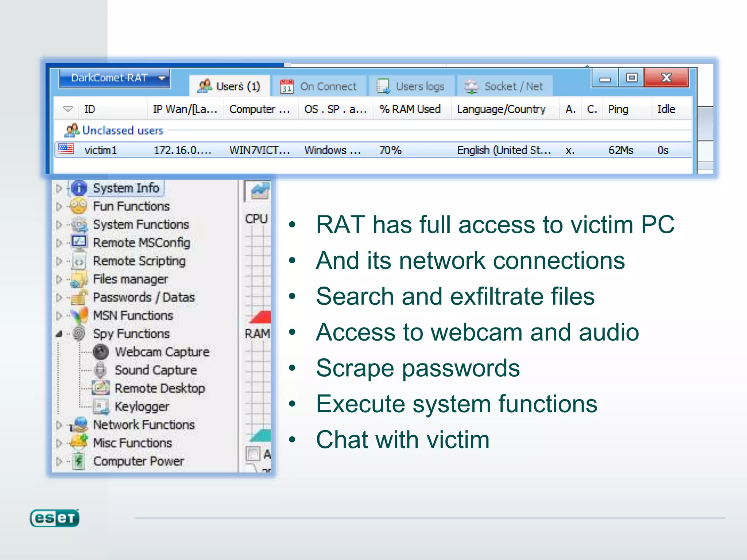The image size is (747, 560).
Task: Open the On Connect tab
Action: pyautogui.click(x=319, y=86)
